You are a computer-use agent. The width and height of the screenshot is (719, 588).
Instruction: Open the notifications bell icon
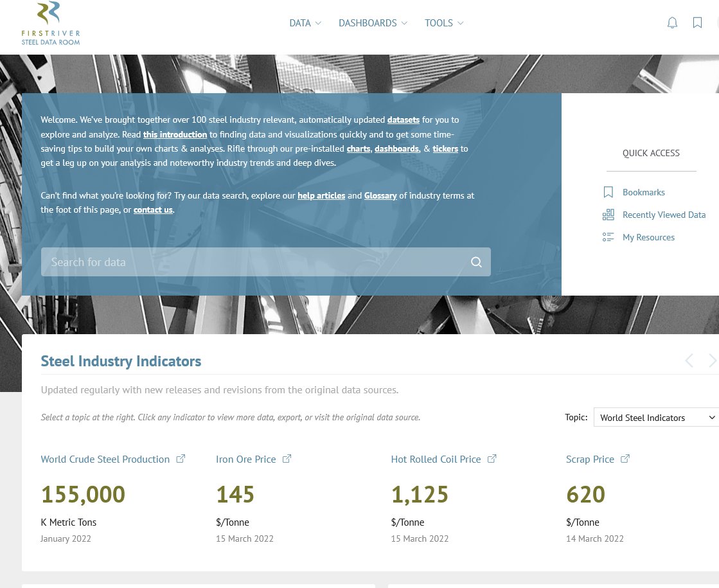(672, 22)
